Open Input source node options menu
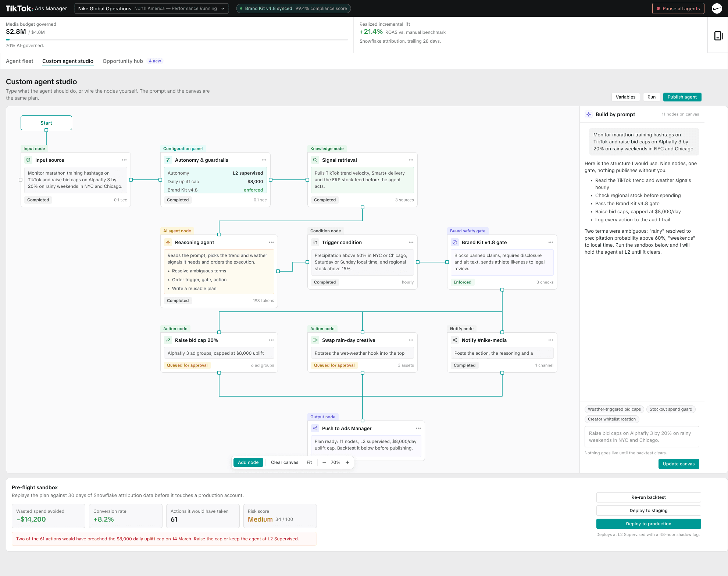The width and height of the screenshot is (728, 576). coord(124,160)
